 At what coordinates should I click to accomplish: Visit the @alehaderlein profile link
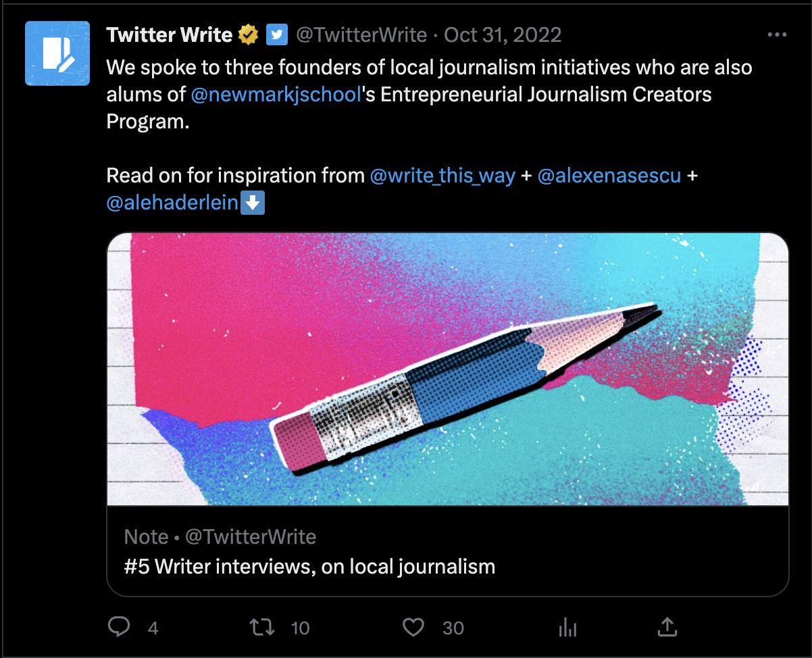pyautogui.click(x=173, y=203)
